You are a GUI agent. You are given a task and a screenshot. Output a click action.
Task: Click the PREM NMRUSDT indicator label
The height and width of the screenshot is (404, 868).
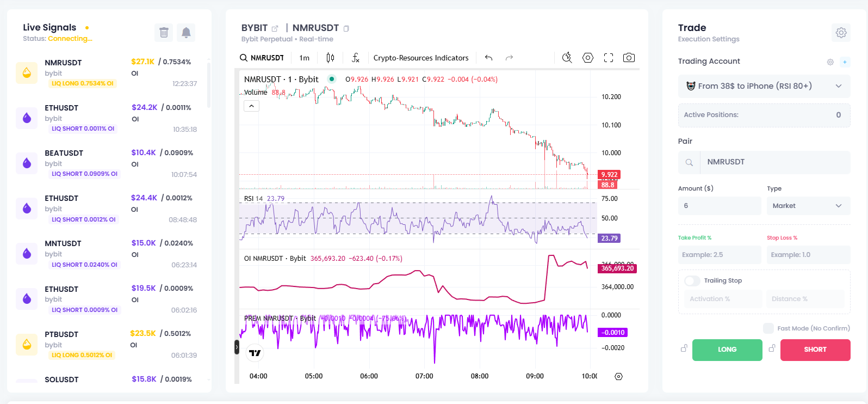(280, 319)
